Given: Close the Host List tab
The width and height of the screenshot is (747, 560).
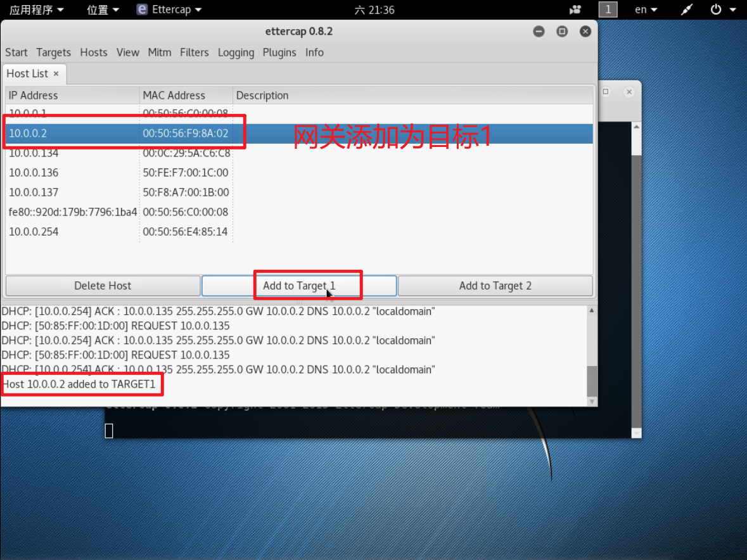Looking at the screenshot, I should click(56, 74).
